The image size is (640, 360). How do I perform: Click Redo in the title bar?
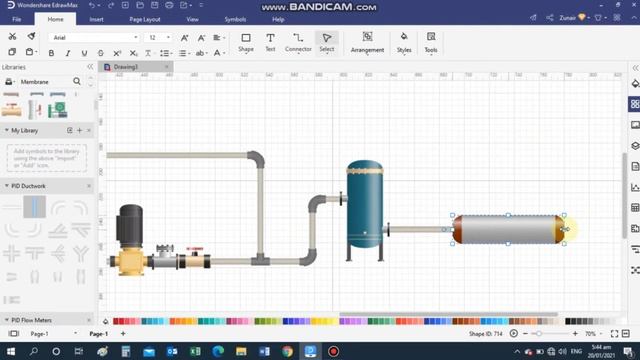point(111,5)
